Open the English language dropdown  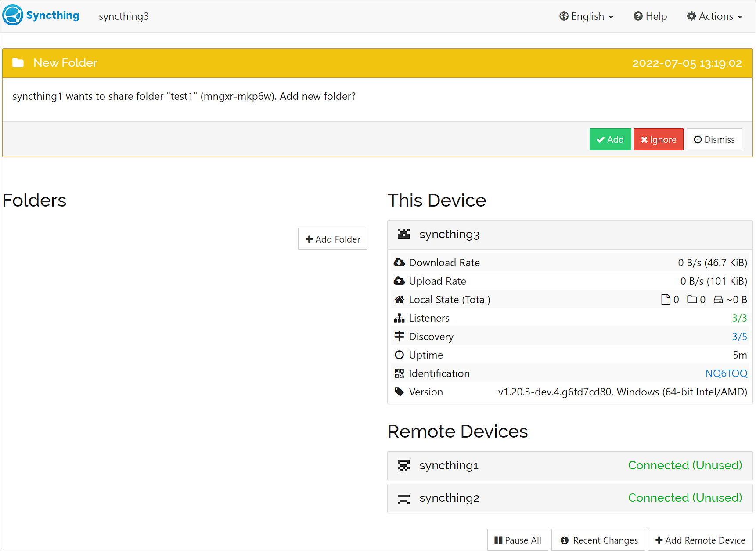coord(587,16)
